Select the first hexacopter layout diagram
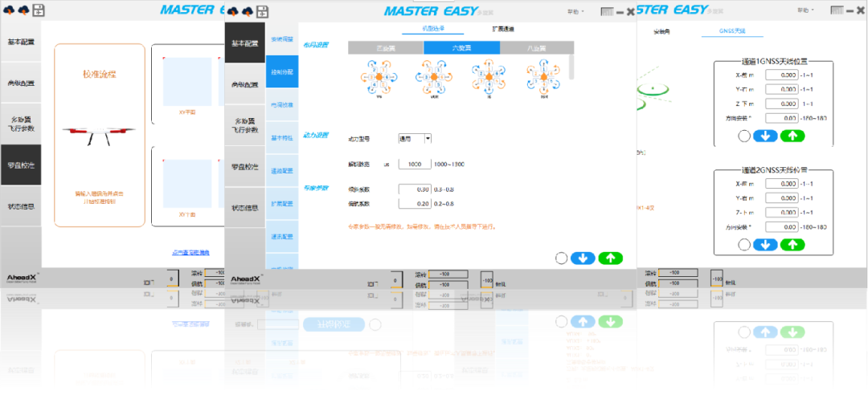 pyautogui.click(x=378, y=79)
